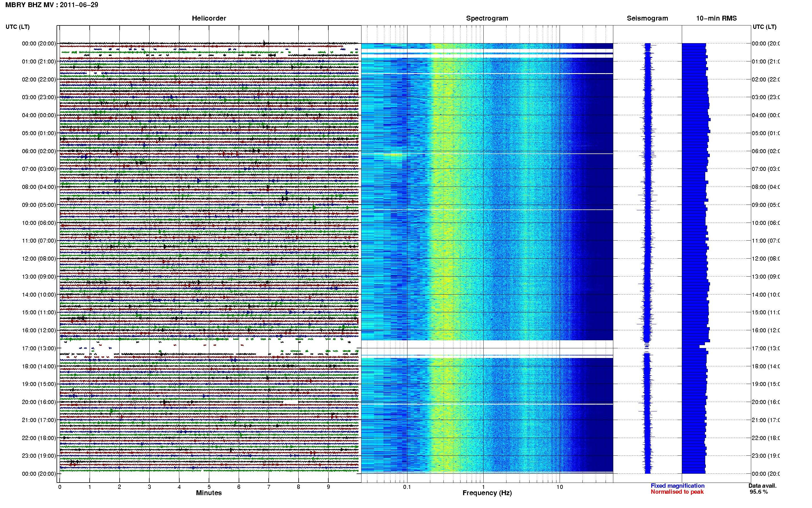This screenshot has width=812, height=508.
Task: Click the left-axis label "07:00 (03:00)"
Action: [x=39, y=169]
